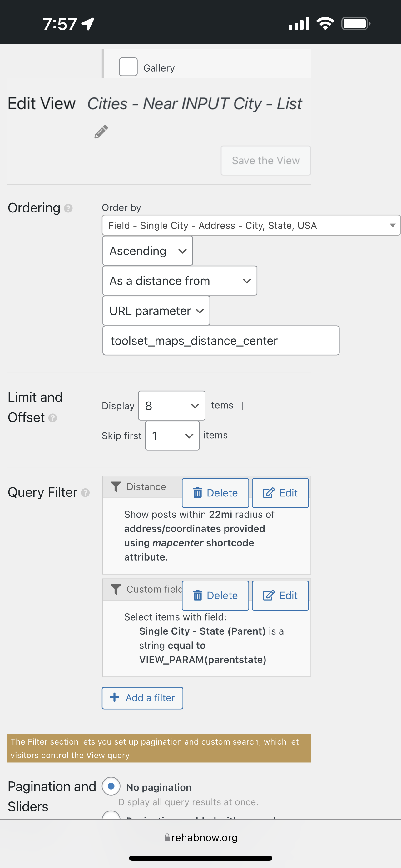Click the funnel icon of the Custom field filter

click(x=116, y=589)
